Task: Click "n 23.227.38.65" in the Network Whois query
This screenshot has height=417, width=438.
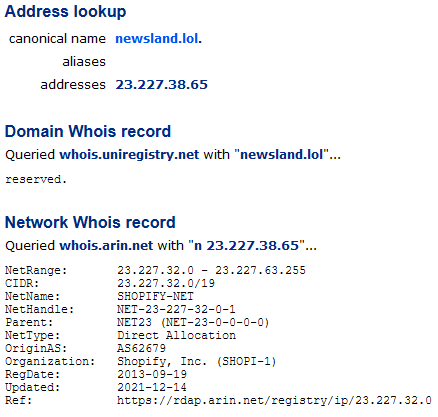Action: pos(246,246)
